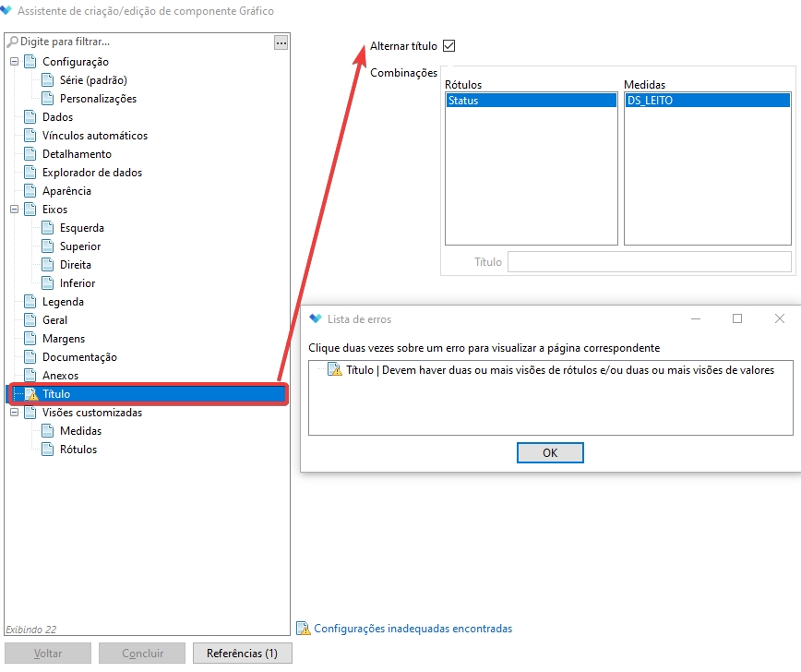Open the Explorador de dados page

point(91,173)
